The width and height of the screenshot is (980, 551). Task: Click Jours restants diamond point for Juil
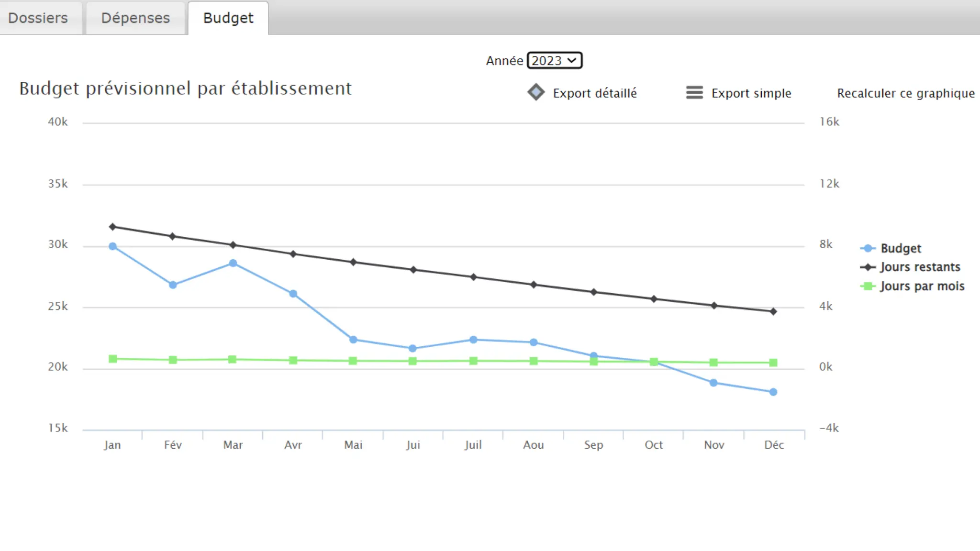coord(473,277)
